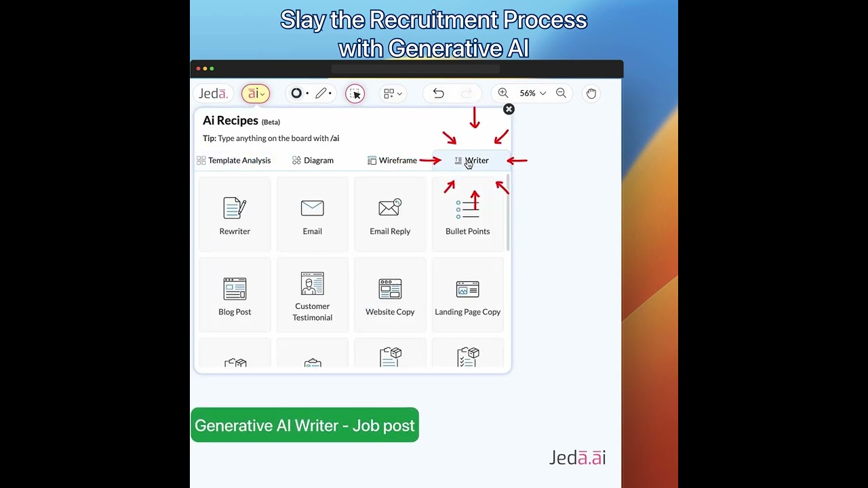Switch to the Diagram tab
Viewport: 868px width, 488px height.
[313, 161]
